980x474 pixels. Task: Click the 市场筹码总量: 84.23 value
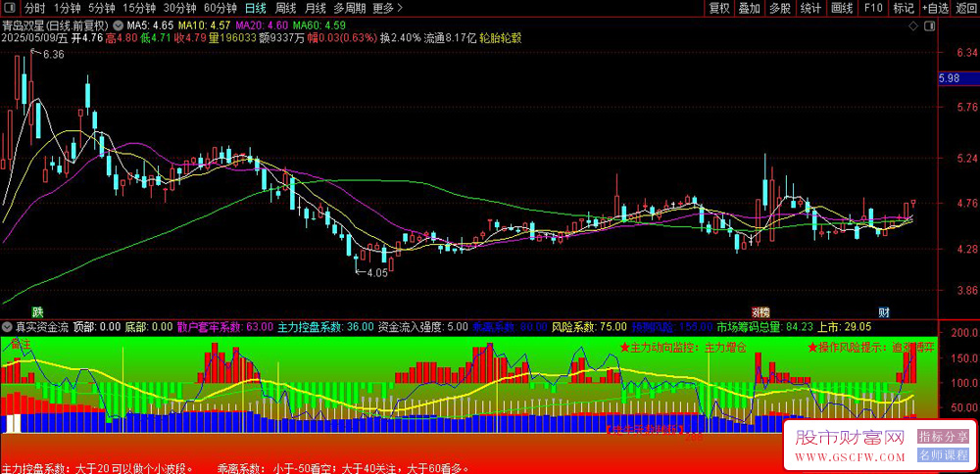[765, 327]
